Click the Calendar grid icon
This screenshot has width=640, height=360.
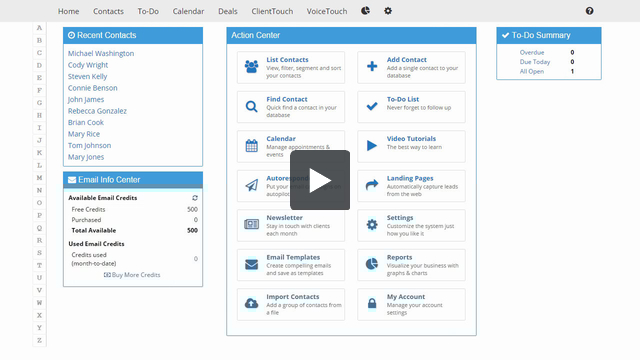click(x=251, y=145)
